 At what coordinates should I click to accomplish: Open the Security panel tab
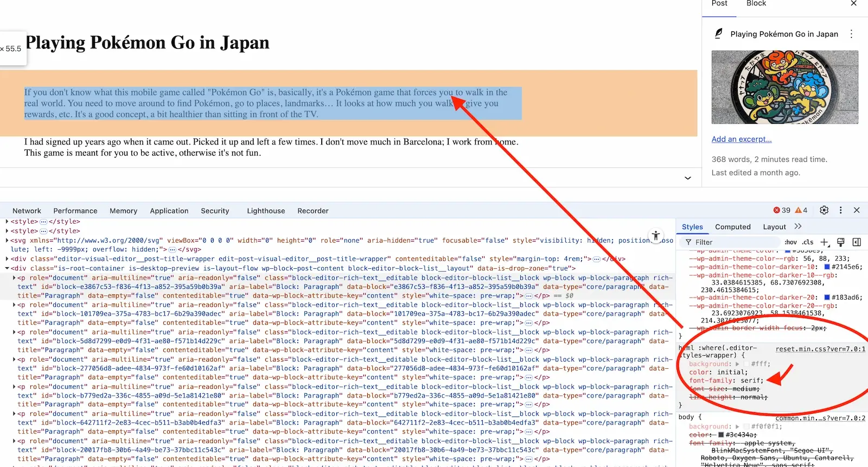pyautogui.click(x=215, y=211)
